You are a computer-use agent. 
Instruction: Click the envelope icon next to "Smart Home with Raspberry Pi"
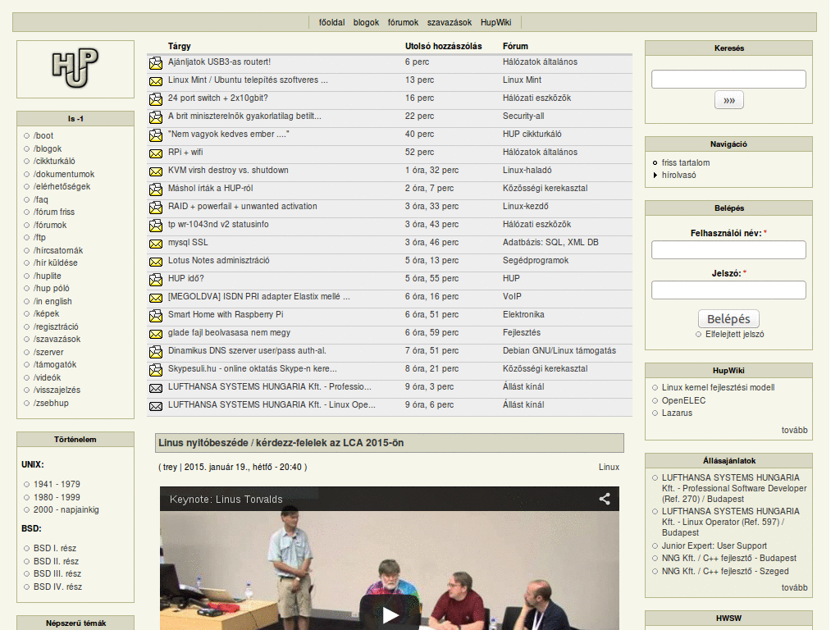(x=155, y=314)
